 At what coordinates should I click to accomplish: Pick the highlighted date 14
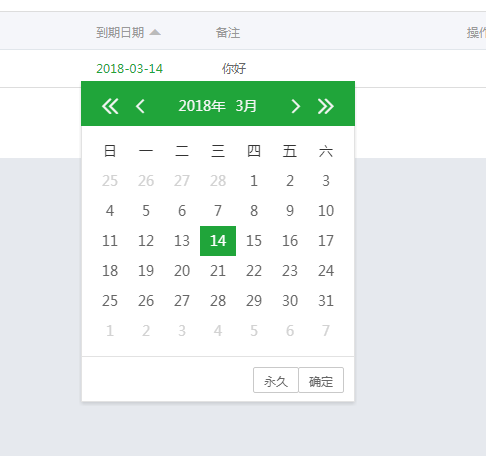pos(218,241)
